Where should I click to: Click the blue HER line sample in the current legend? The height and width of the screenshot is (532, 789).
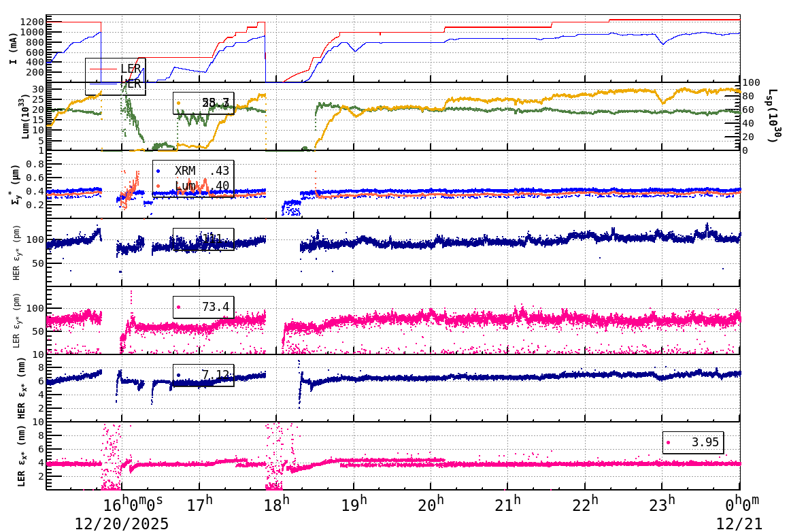pyautogui.click(x=103, y=84)
